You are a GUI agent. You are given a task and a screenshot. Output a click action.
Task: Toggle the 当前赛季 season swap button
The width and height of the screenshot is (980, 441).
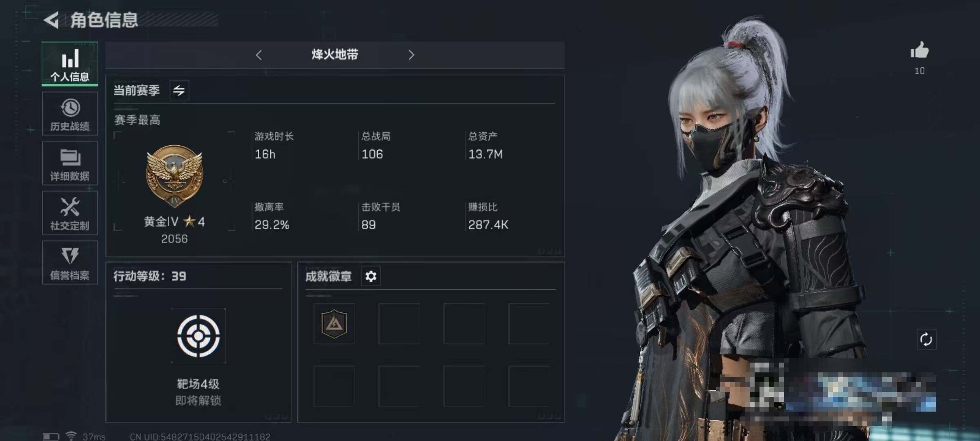(x=179, y=90)
